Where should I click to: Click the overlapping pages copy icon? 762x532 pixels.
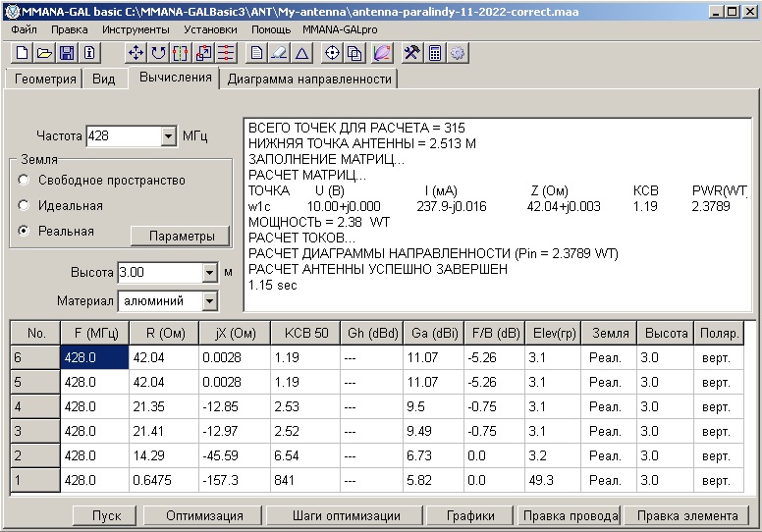coord(354,52)
